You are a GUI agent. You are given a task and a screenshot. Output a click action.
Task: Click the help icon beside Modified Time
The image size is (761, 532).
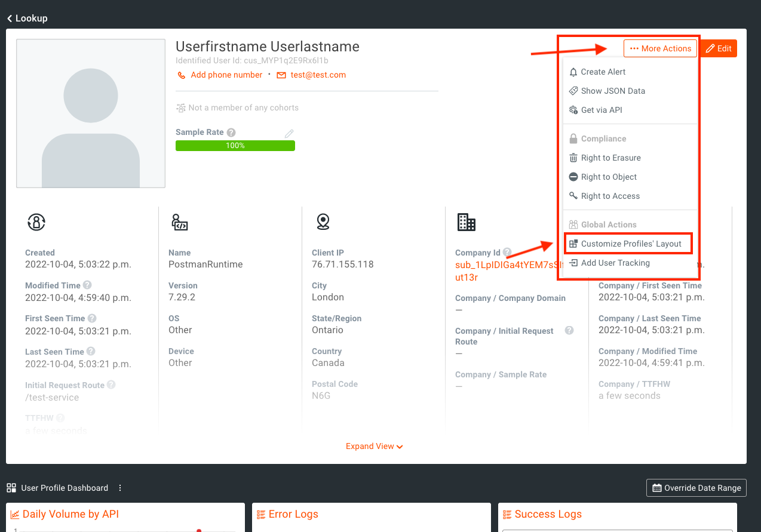point(87,285)
